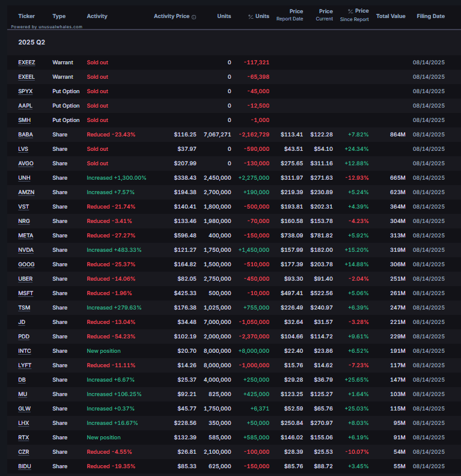461x476 pixels.
Task: Sort by Price Current header
Action: click(324, 15)
